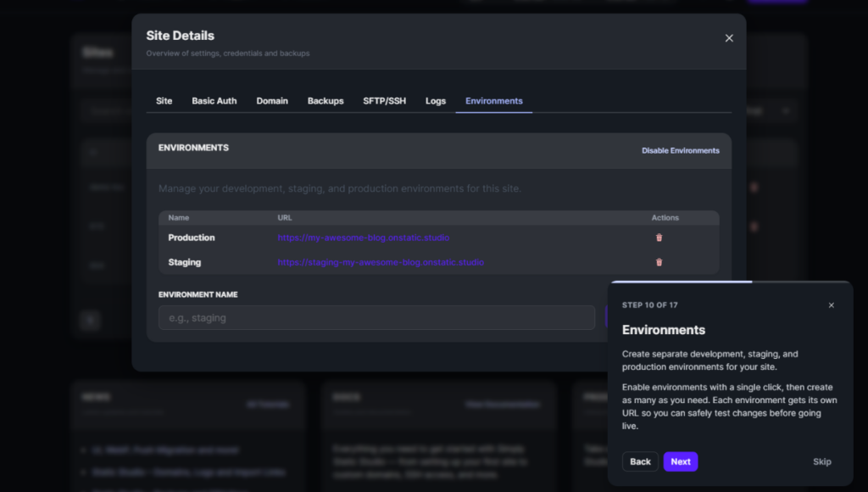
Task: Go Back in the tour
Action: pos(640,461)
